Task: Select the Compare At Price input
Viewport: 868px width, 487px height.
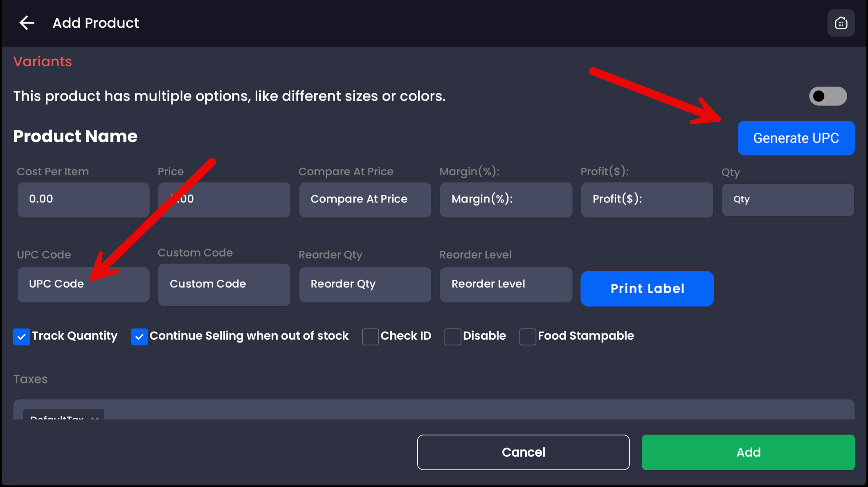Action: click(365, 199)
